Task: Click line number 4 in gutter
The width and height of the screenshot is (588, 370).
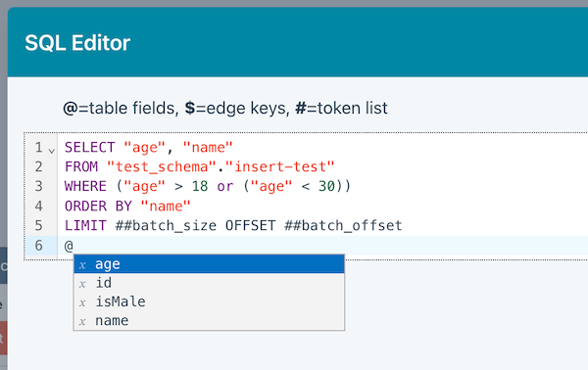Action: click(38, 206)
